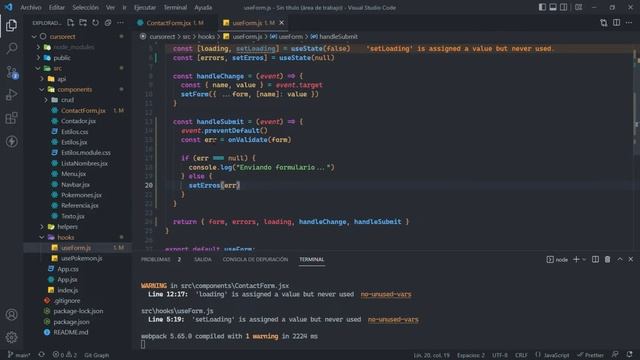Open terminal launch profile dropdown arrow
The height and width of the screenshot is (360, 640).
(584, 260)
